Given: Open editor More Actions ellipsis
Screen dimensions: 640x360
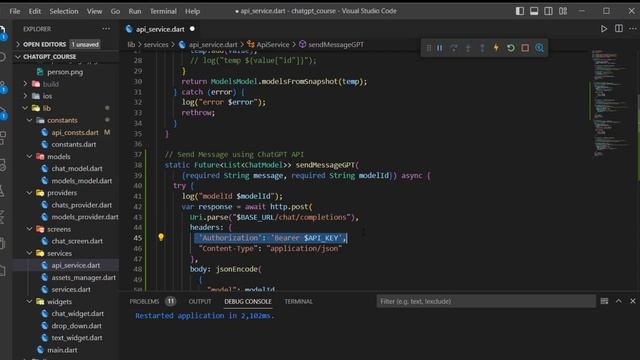Looking at the screenshot, I should point(633,29).
